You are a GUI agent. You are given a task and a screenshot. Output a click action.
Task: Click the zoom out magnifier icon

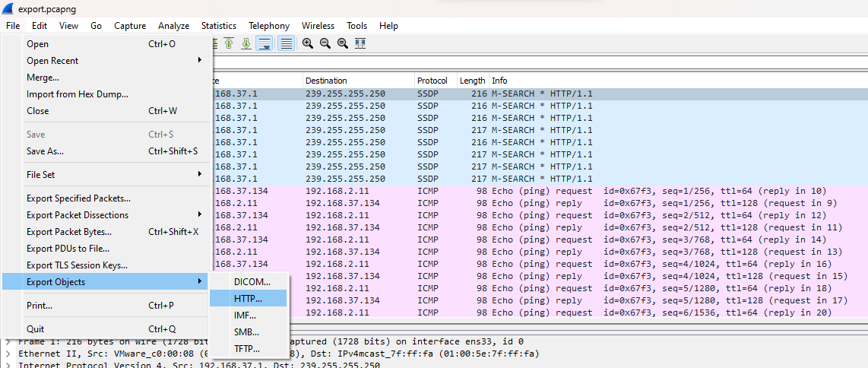[325, 44]
